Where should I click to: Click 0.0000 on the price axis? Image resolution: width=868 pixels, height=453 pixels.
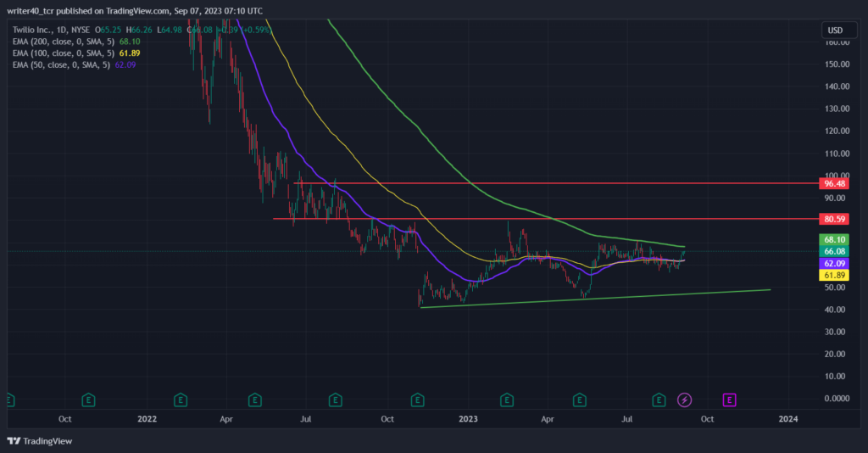click(x=837, y=398)
